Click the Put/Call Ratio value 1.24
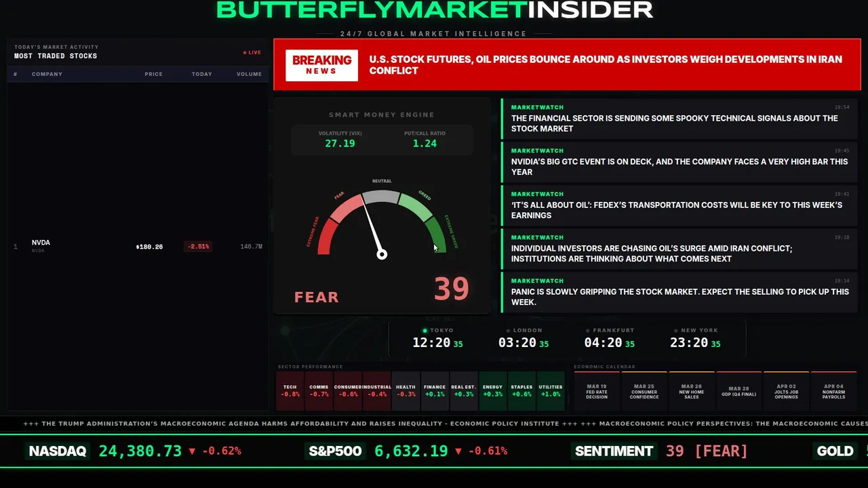 425,144
